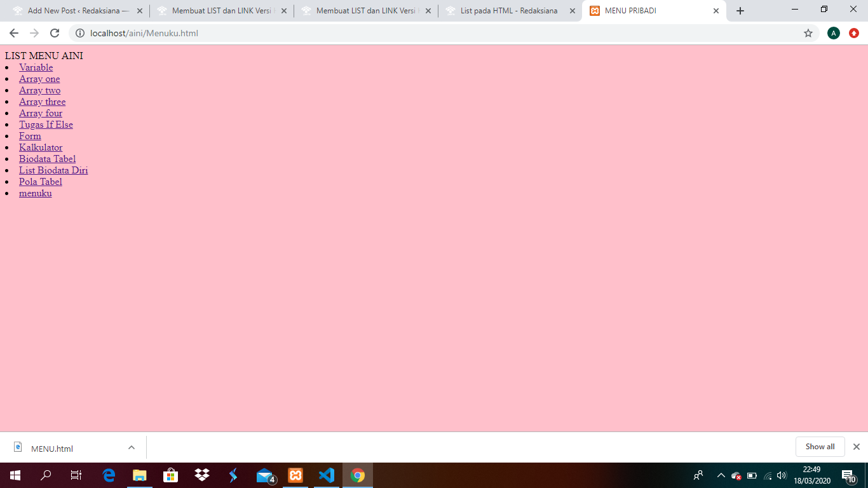Switch to the List pada HTML tab

[x=508, y=11]
